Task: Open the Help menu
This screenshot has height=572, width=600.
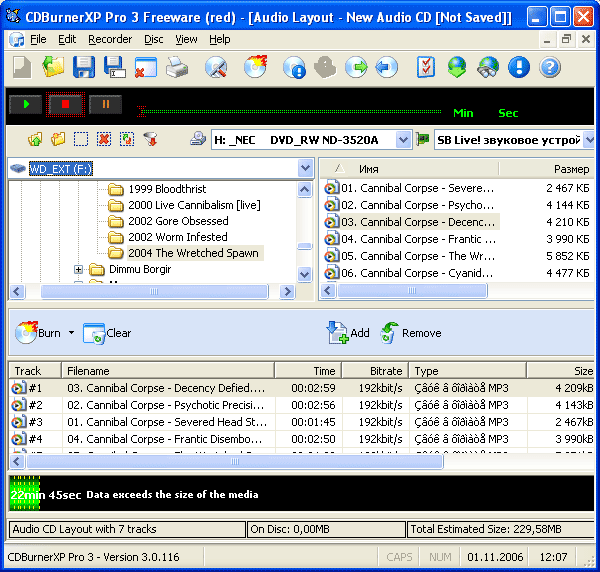Action: pyautogui.click(x=220, y=39)
